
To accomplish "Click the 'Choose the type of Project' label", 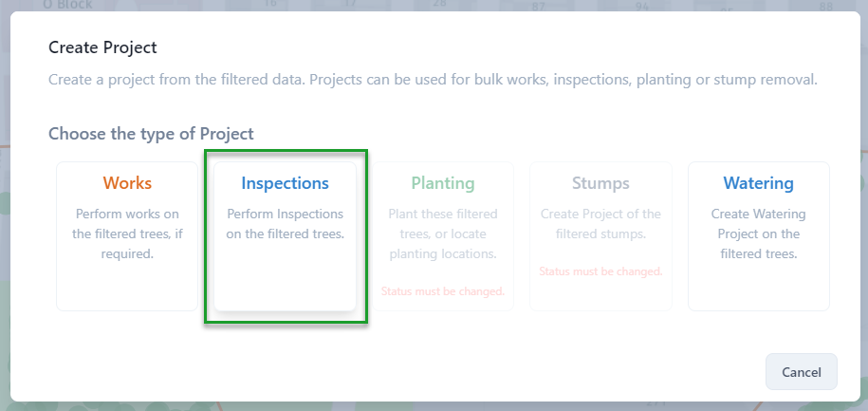I will (151, 134).
